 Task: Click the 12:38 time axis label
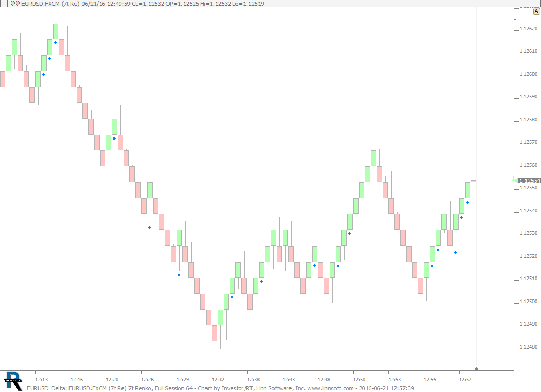(253, 379)
